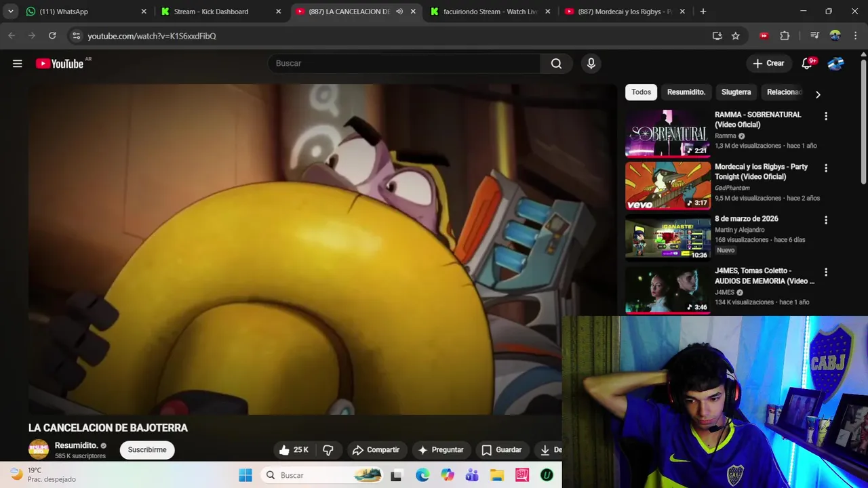Screen dimensions: 868x488
Task: Go back to the previous page
Action: (12, 36)
